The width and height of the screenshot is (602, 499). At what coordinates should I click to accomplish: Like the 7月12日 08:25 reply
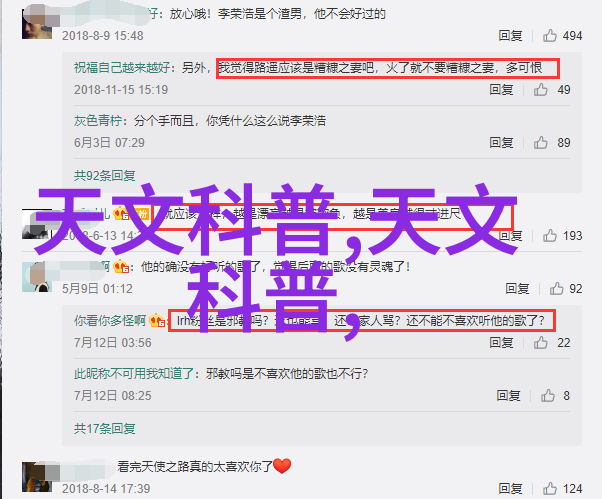547,395
